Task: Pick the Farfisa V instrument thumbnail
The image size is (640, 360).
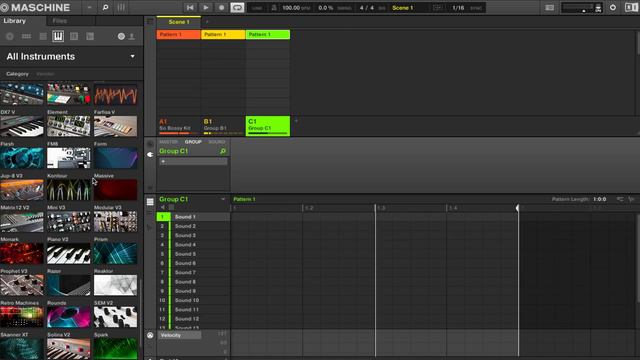Action: pyautogui.click(x=116, y=126)
